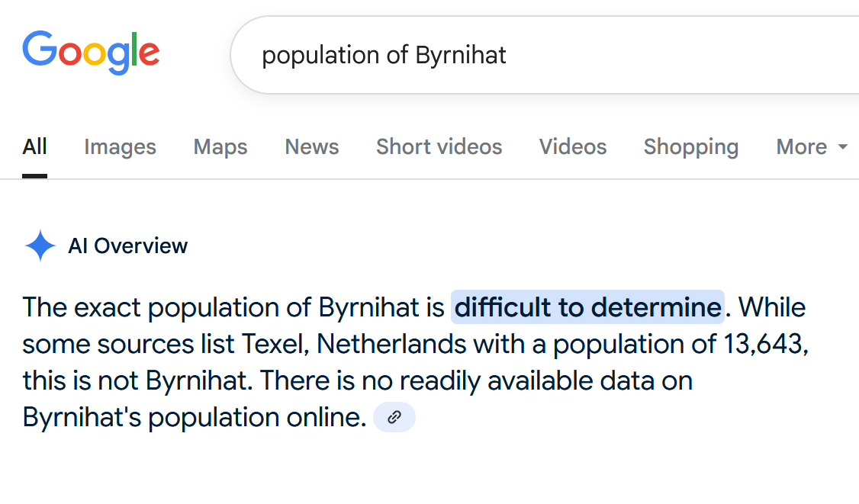Select the All results tab
859x504 pixels.
tap(34, 146)
